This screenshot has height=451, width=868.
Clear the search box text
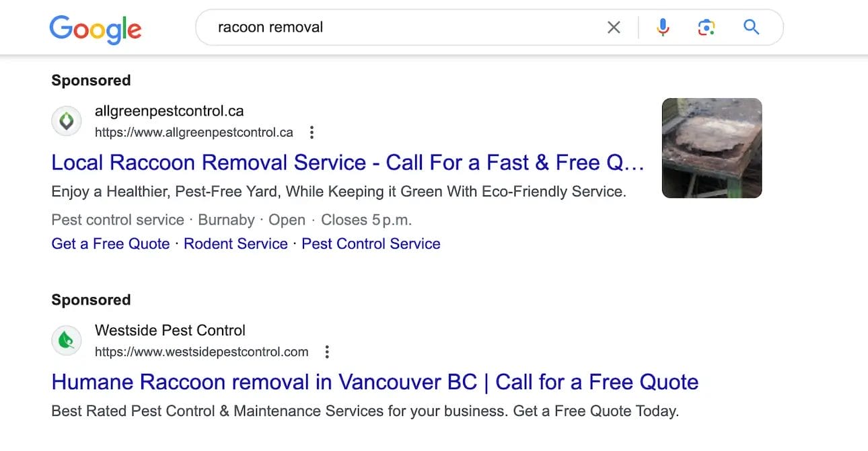tap(614, 28)
